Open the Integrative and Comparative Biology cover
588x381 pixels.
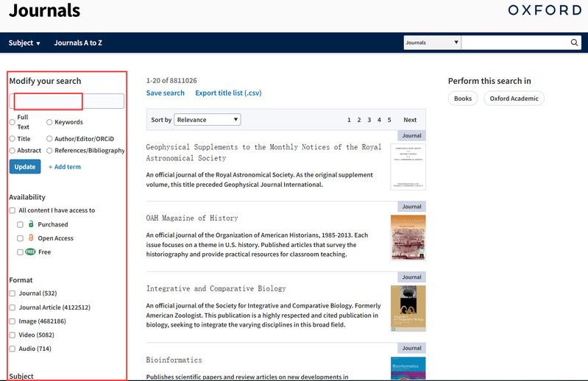pos(408,308)
